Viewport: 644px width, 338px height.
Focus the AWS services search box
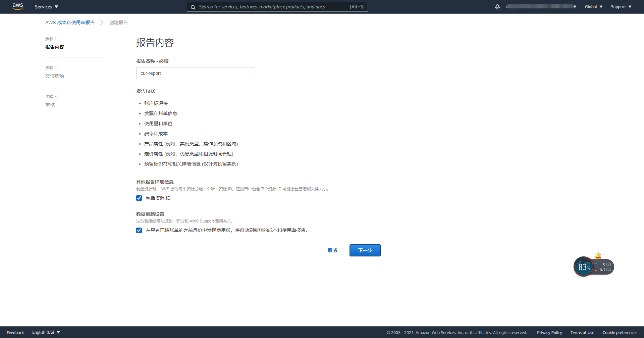pyautogui.click(x=277, y=7)
